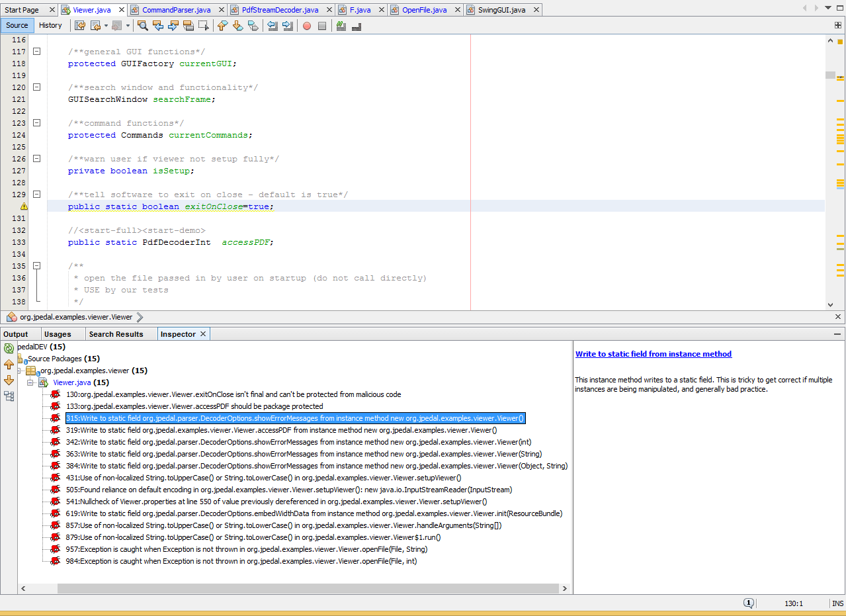Open the Search Results tab

coord(116,334)
